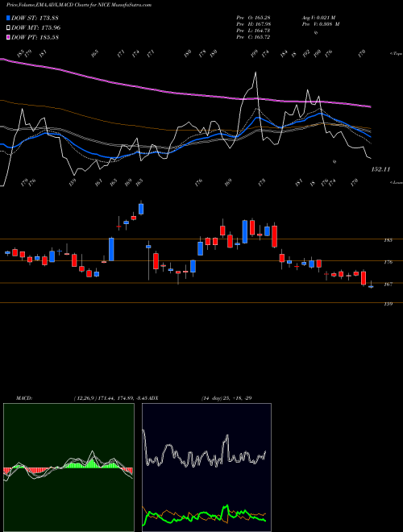Click the 159 price level label
This screenshot has width=403, height=532.
click(x=388, y=304)
